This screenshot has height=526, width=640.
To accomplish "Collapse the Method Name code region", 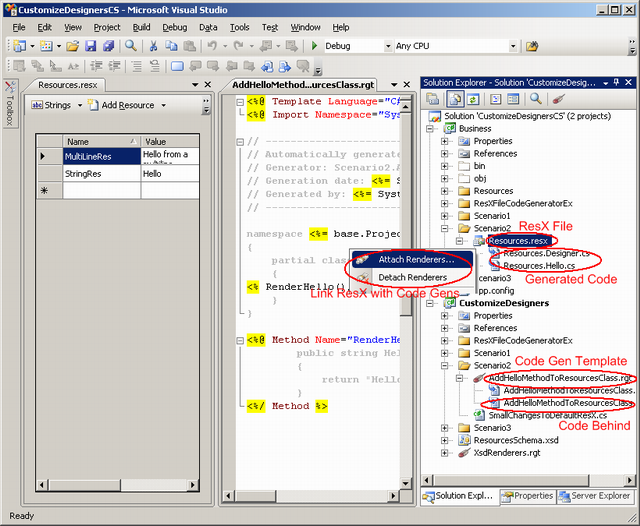I will click(240, 340).
